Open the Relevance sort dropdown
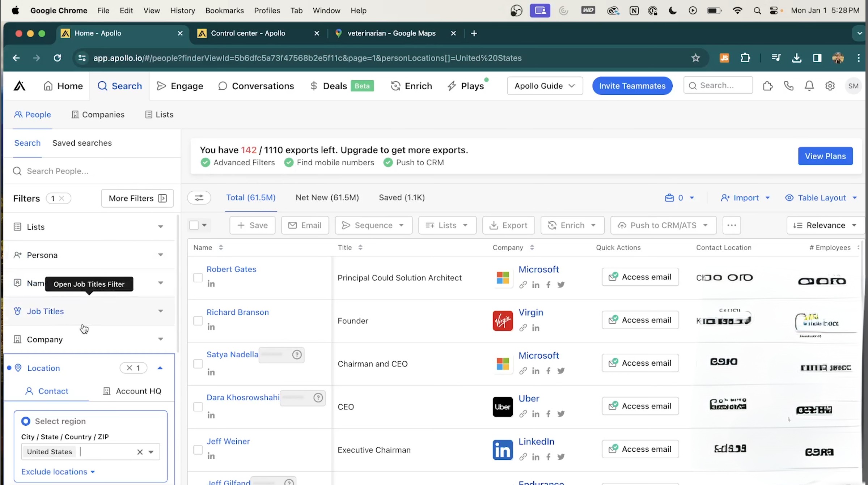The width and height of the screenshot is (868, 485). [x=825, y=225]
